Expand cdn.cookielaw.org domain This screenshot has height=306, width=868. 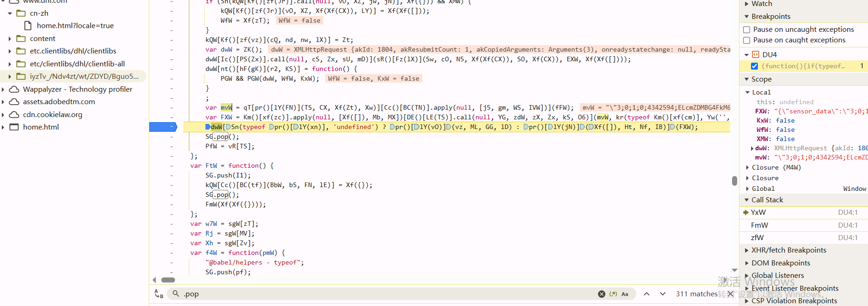pyautogui.click(x=3, y=115)
